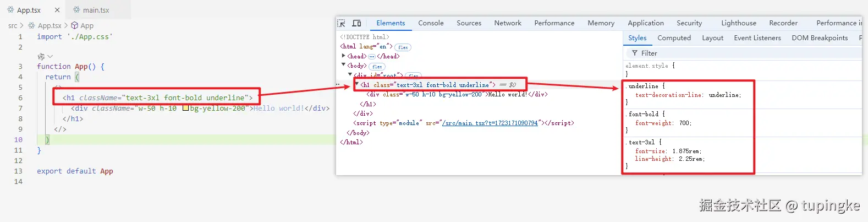Viewport: 868px width, 222px height.
Task: Select the div w-50 h-10 row in the Elements tree
Action: pyautogui.click(x=457, y=94)
